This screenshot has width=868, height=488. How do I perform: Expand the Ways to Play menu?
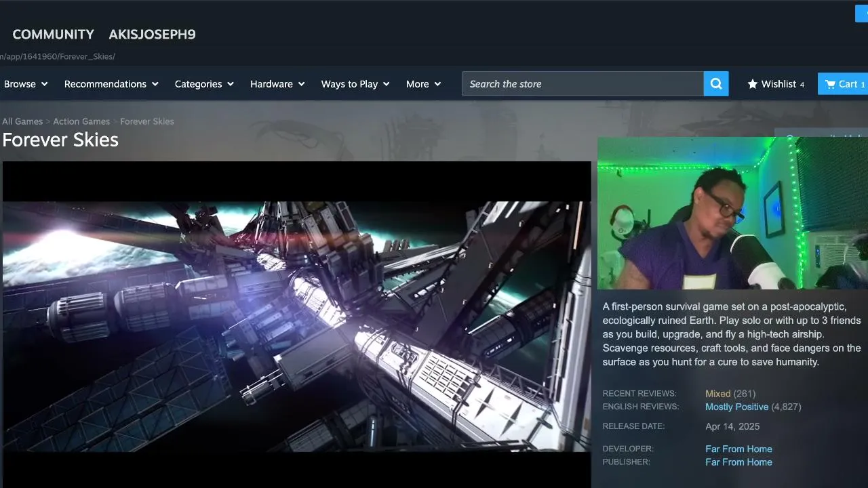tap(355, 84)
